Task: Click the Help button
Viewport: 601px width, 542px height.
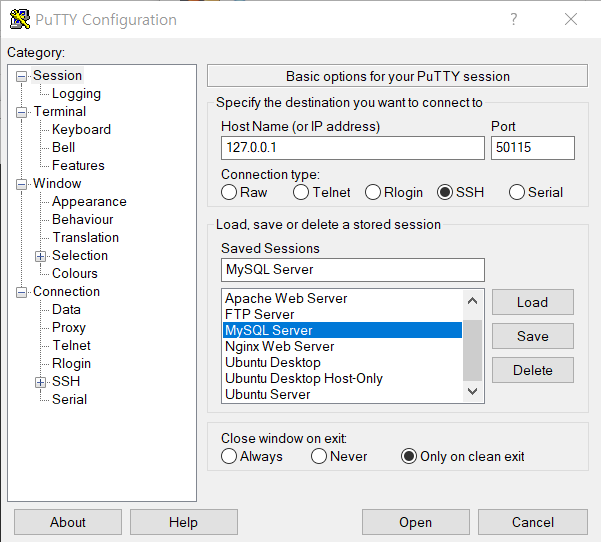Action: (x=184, y=522)
